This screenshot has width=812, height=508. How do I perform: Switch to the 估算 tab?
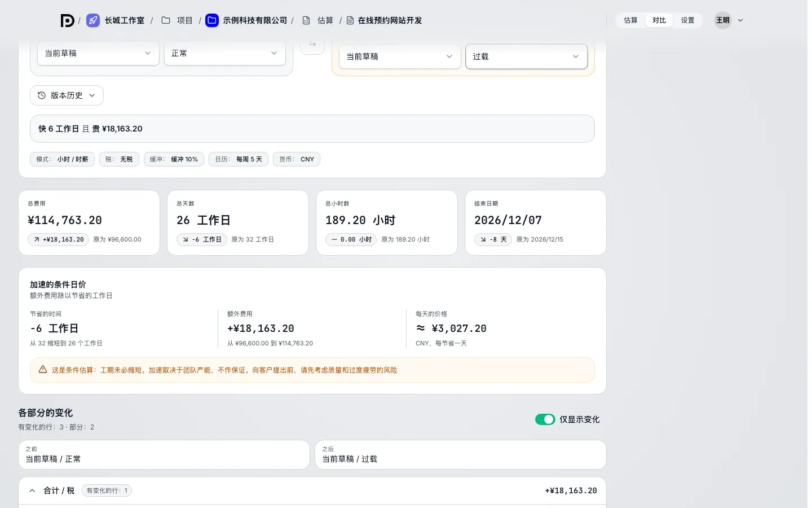[630, 20]
